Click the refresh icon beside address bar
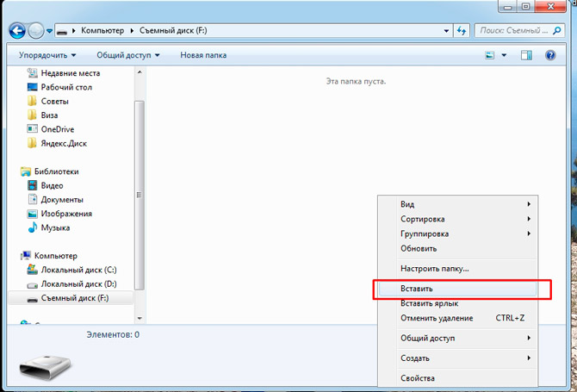 coord(462,30)
